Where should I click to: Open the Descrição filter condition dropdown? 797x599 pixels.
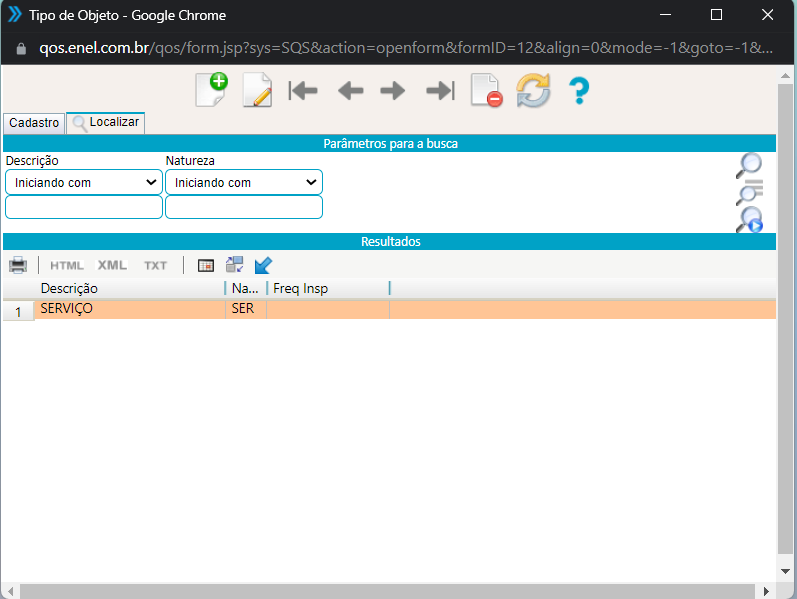(x=84, y=182)
